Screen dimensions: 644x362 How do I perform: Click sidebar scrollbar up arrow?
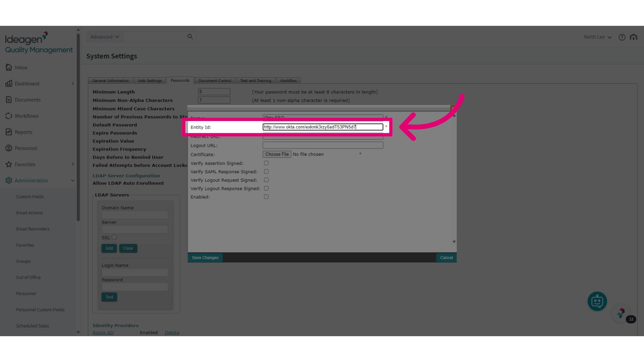[x=78, y=29]
